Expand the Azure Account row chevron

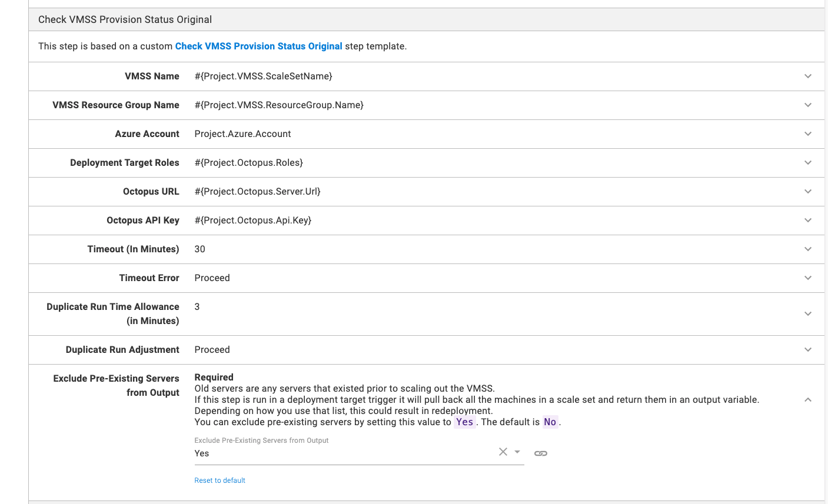tap(808, 134)
